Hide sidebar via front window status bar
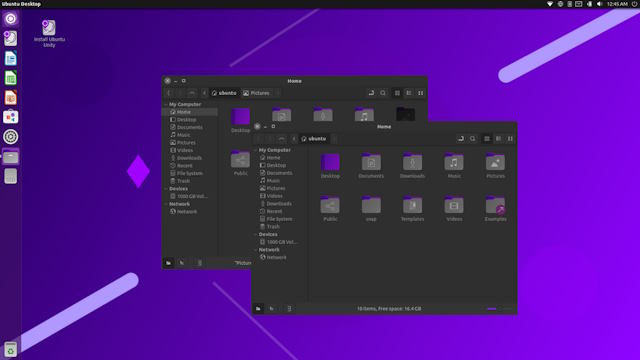 (289, 309)
